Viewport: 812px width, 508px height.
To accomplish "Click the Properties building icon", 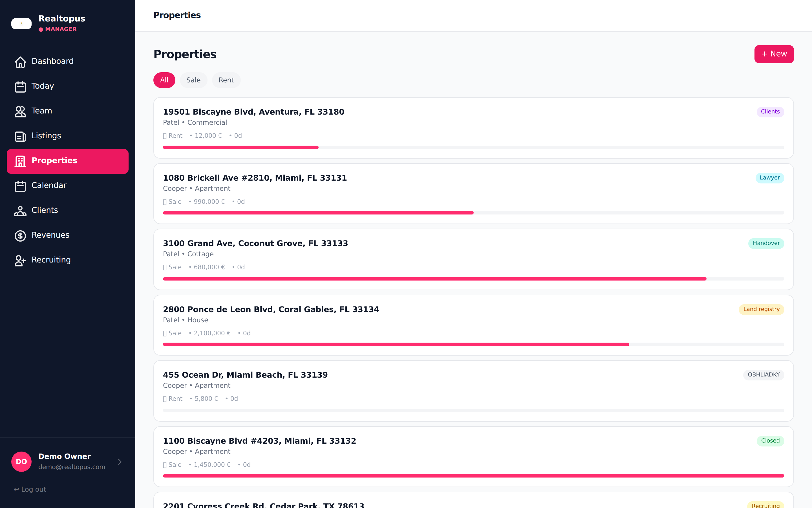I will tap(20, 161).
